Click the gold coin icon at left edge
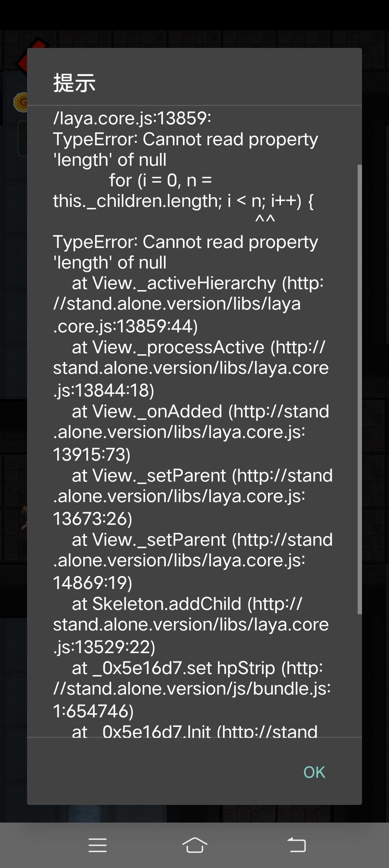 click(20, 102)
